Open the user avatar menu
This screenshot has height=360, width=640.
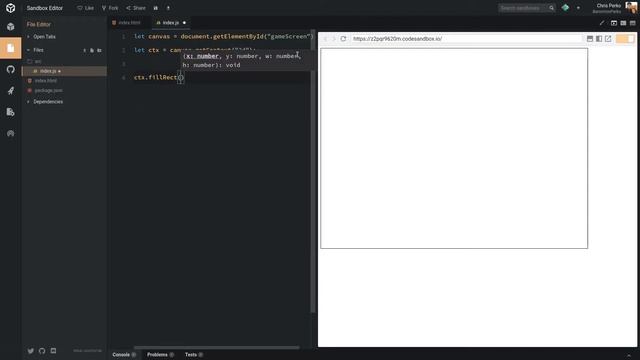pyautogui.click(x=631, y=7)
